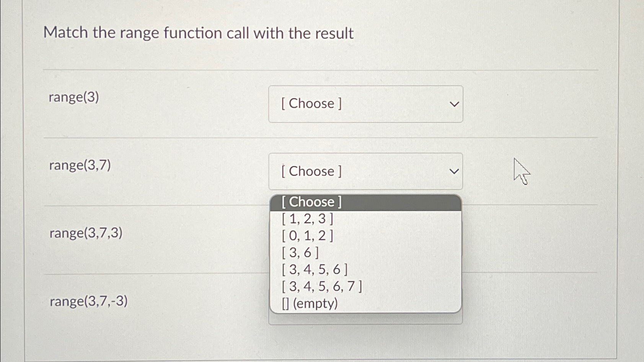The height and width of the screenshot is (362, 644).
Task: Click the range(3,7,-3) label text
Action: [x=89, y=301]
